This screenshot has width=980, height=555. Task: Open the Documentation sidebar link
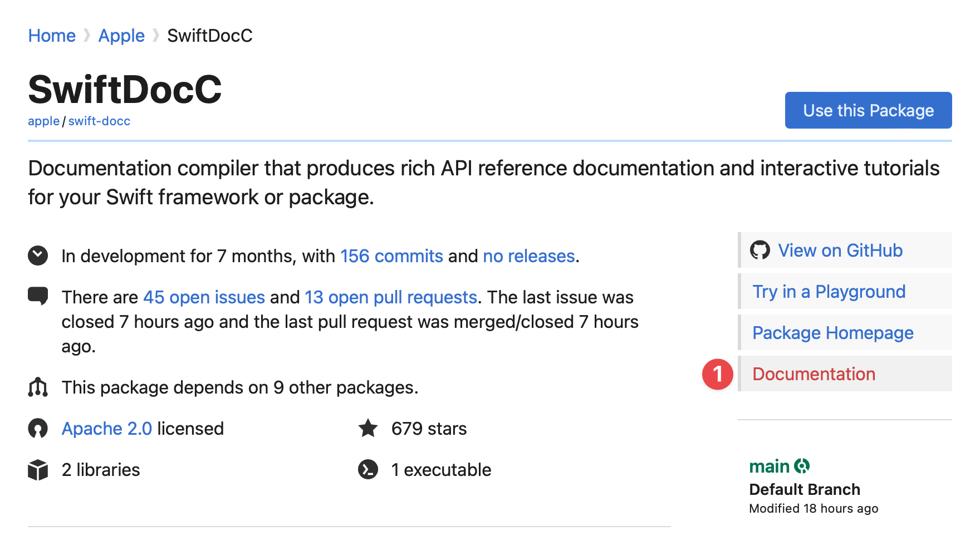pyautogui.click(x=845, y=374)
